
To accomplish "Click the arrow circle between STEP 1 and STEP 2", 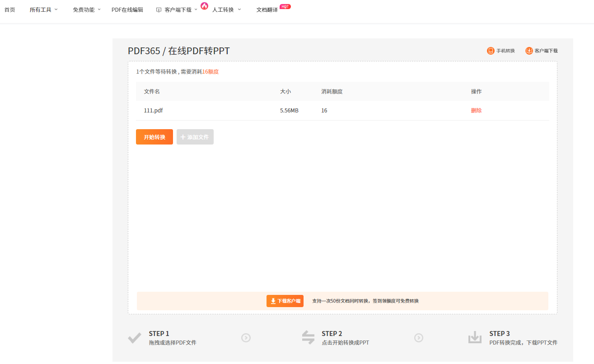I will click(246, 338).
